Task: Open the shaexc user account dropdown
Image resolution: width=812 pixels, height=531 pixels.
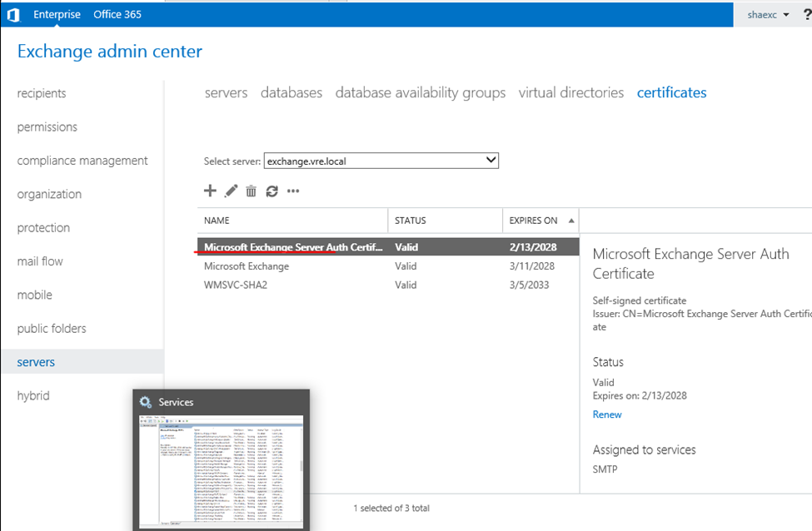Action: coord(768,15)
